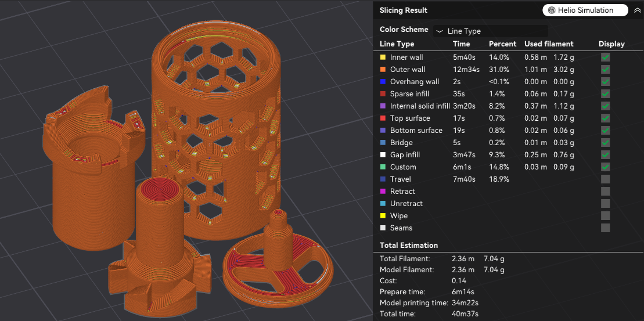This screenshot has width=644, height=321.
Task: Click the purple Internal solid infill swatch
Action: (383, 106)
